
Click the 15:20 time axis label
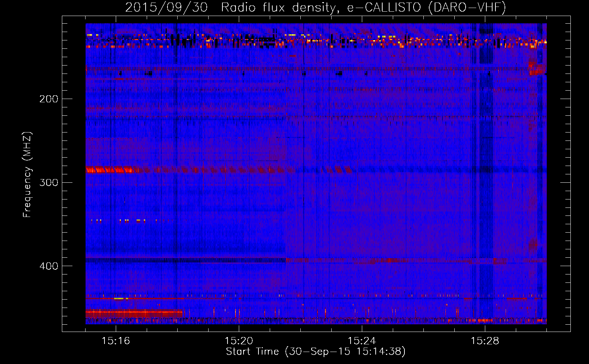pos(239,341)
